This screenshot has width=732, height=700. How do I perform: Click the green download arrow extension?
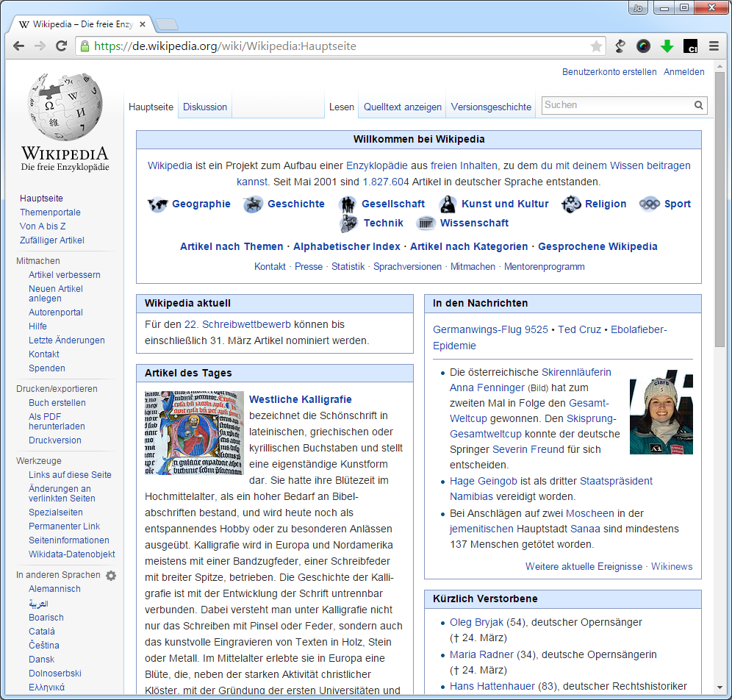[667, 46]
